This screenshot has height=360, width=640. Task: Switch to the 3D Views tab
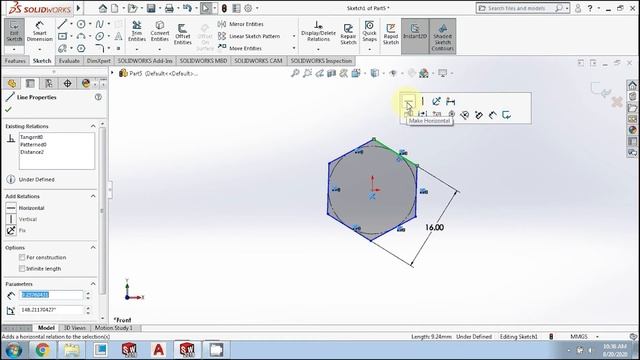point(75,328)
